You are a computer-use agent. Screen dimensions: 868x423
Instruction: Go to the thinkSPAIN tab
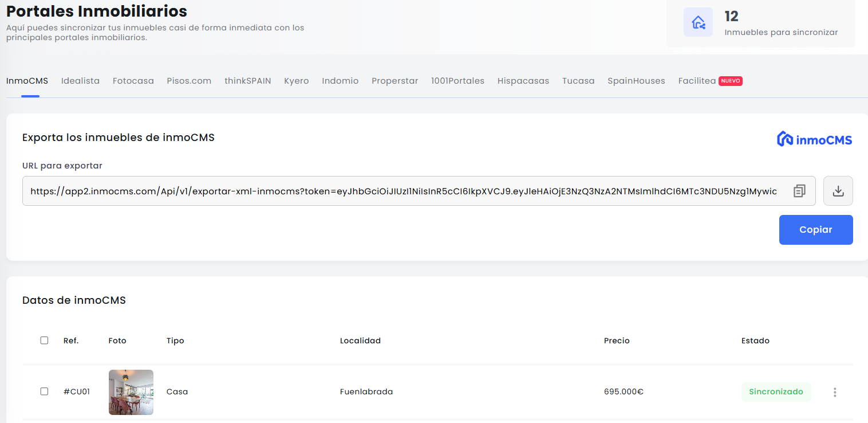pyautogui.click(x=247, y=81)
